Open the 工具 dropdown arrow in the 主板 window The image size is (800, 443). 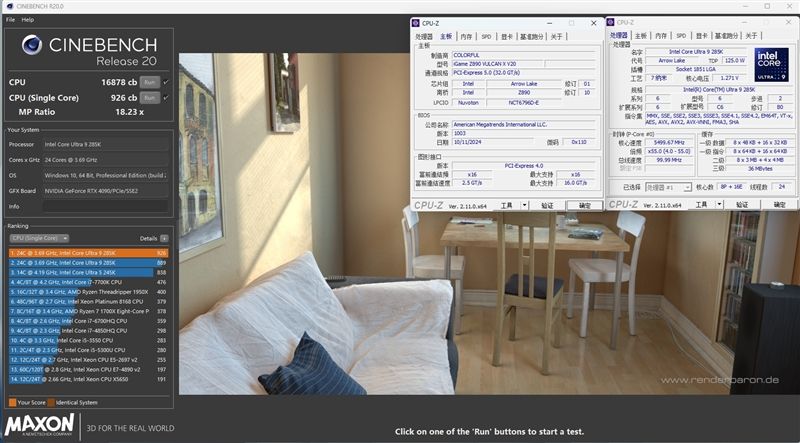coord(524,205)
